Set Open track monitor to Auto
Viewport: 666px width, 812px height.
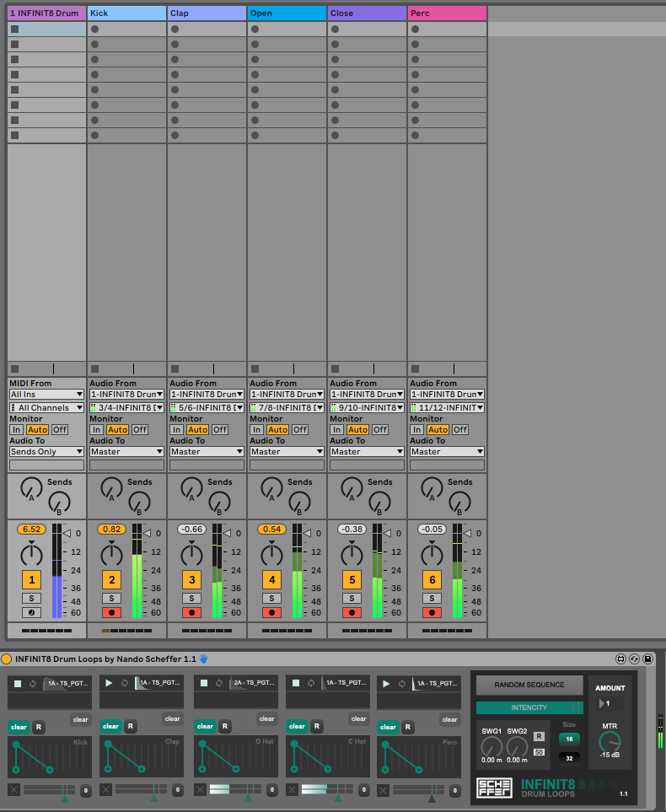pyautogui.click(x=278, y=430)
